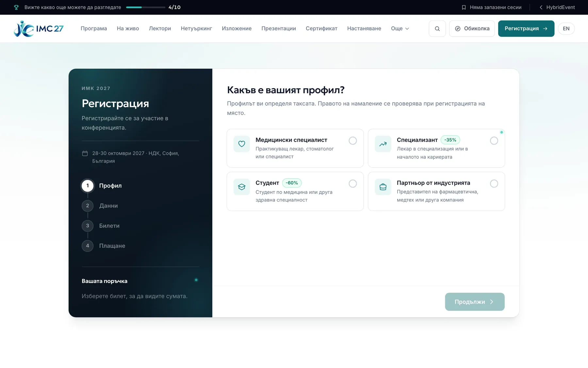Open the Сертификат page
Viewport: 588px width, 368px height.
click(321, 28)
